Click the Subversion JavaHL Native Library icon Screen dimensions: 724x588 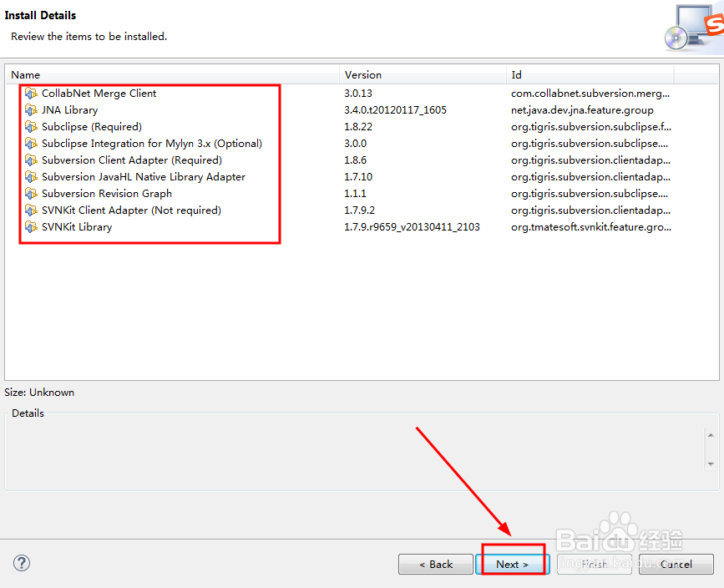[31, 177]
